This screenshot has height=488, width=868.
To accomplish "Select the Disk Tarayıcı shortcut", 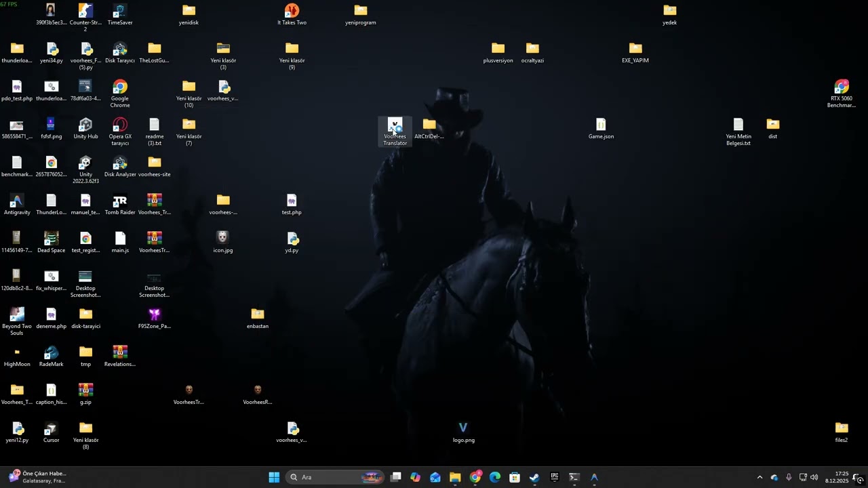I will pyautogui.click(x=120, y=53).
